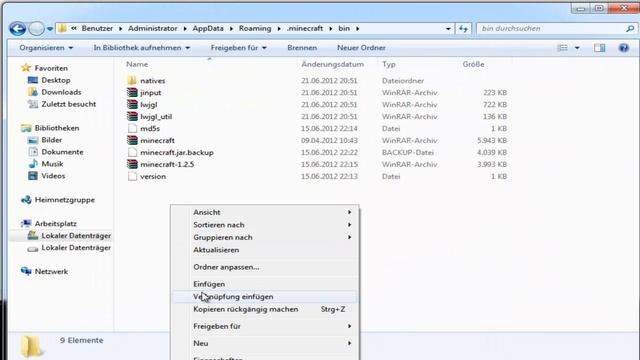640x360 pixels.
Task: Open the Neu context submenu
Action: [264, 343]
